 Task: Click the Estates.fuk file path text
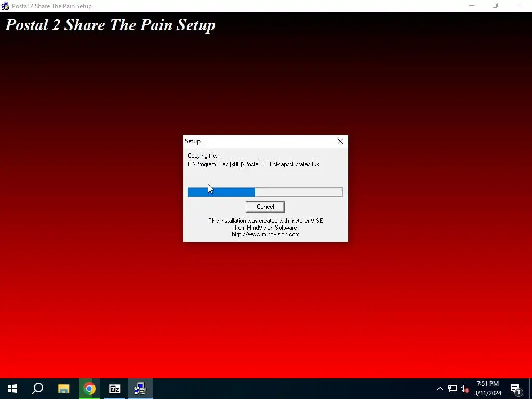254,164
